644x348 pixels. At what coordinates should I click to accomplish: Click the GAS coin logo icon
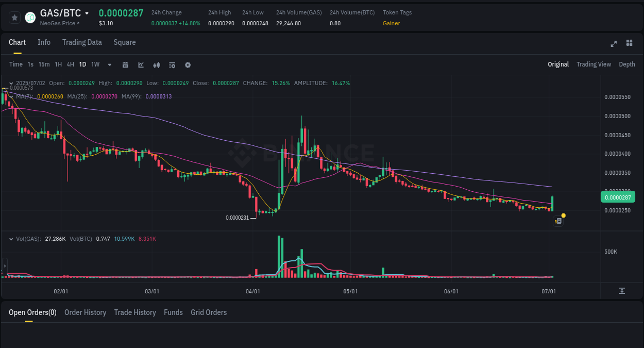click(30, 17)
